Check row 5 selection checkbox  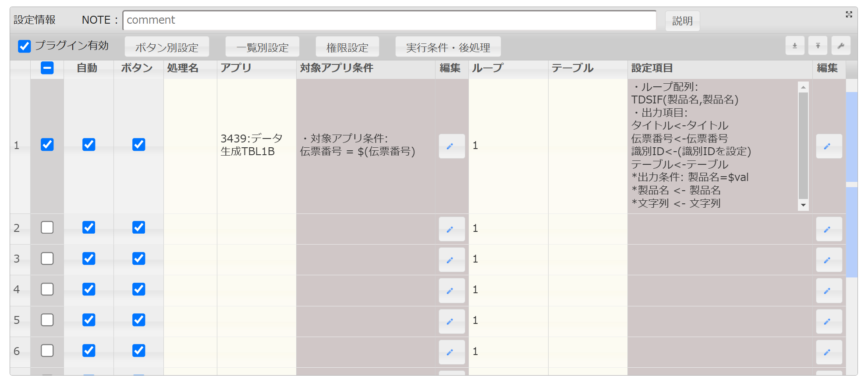click(x=47, y=320)
